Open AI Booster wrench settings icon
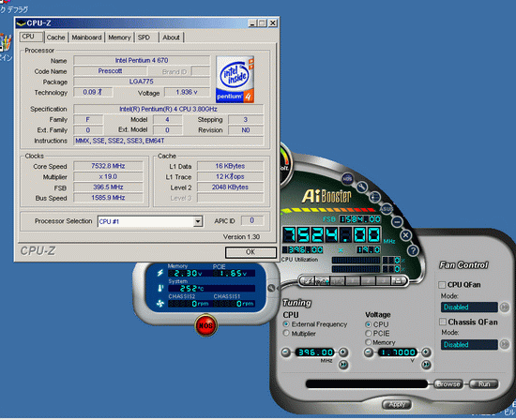 pyautogui.click(x=361, y=187)
